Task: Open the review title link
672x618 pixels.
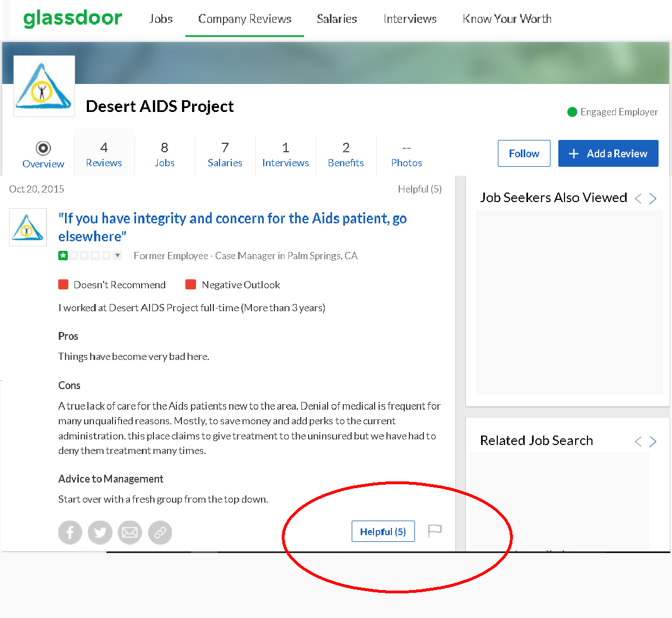Action: pyautogui.click(x=232, y=227)
